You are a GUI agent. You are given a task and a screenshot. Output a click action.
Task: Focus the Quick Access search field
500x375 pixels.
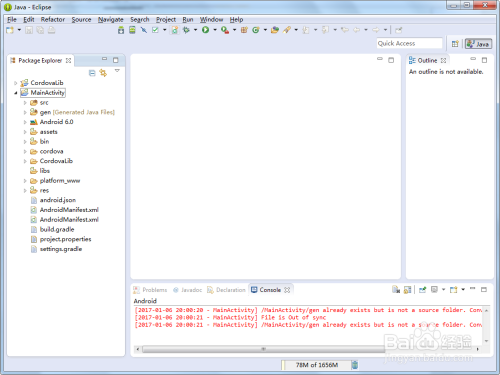click(x=409, y=43)
